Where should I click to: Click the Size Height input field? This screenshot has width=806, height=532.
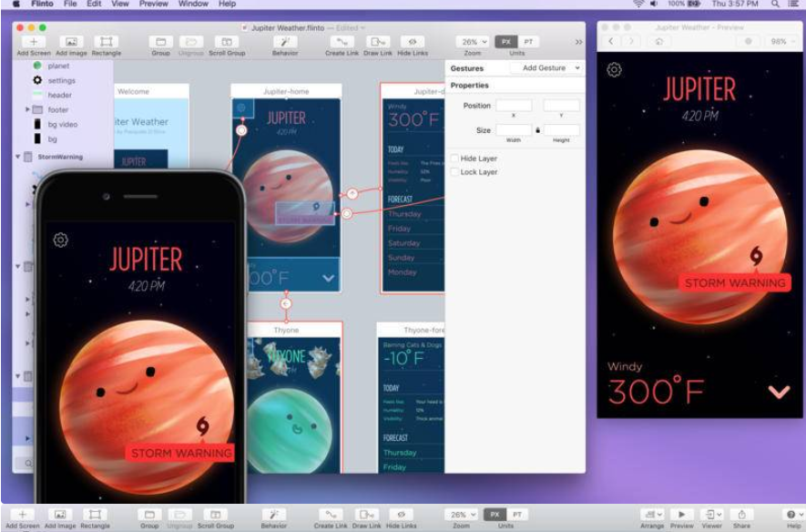point(561,130)
